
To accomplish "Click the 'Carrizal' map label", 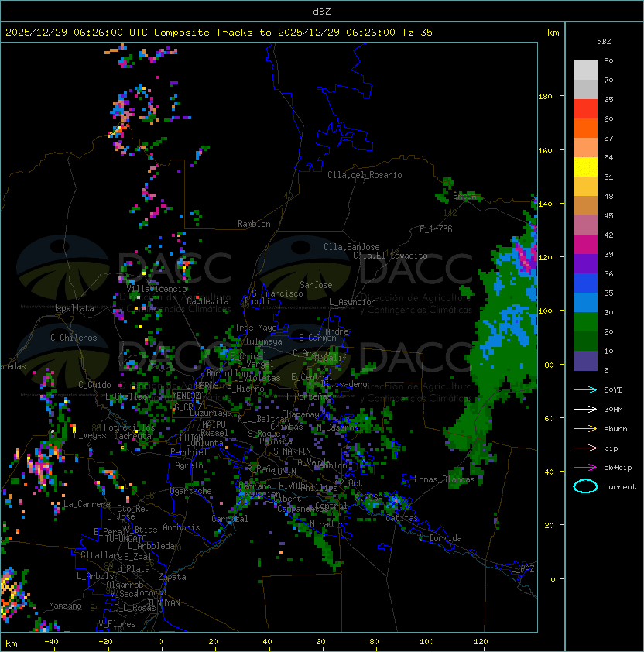I will [x=230, y=519].
